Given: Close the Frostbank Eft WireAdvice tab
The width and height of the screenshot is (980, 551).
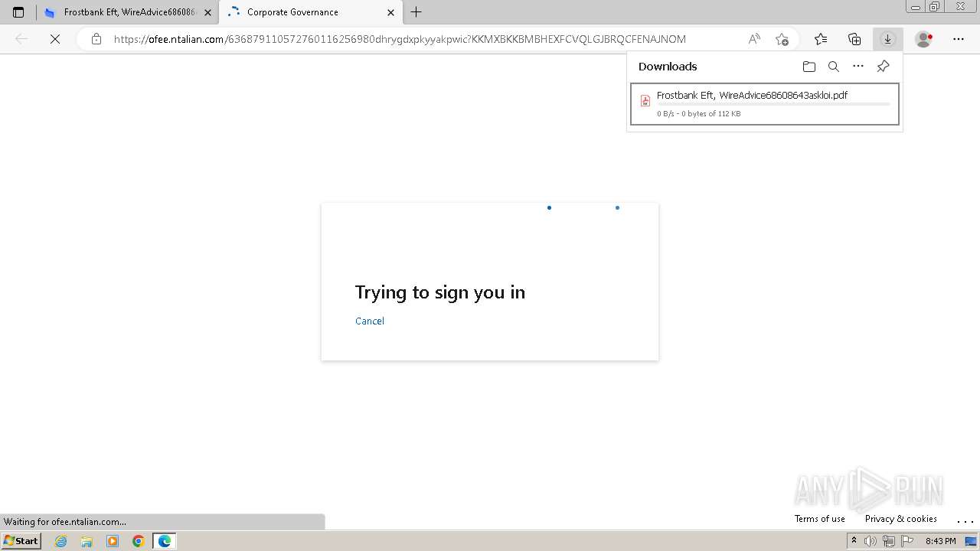Looking at the screenshot, I should pyautogui.click(x=207, y=12).
